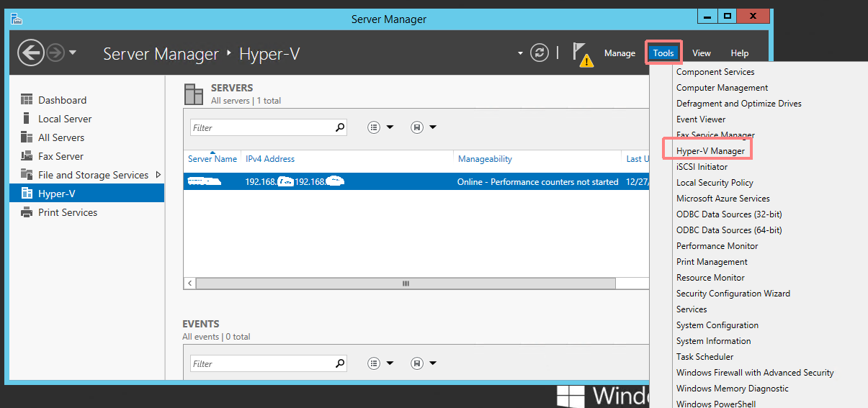Viewport: 868px width, 408px height.
Task: Click the Events filter input field
Action: [x=268, y=363]
